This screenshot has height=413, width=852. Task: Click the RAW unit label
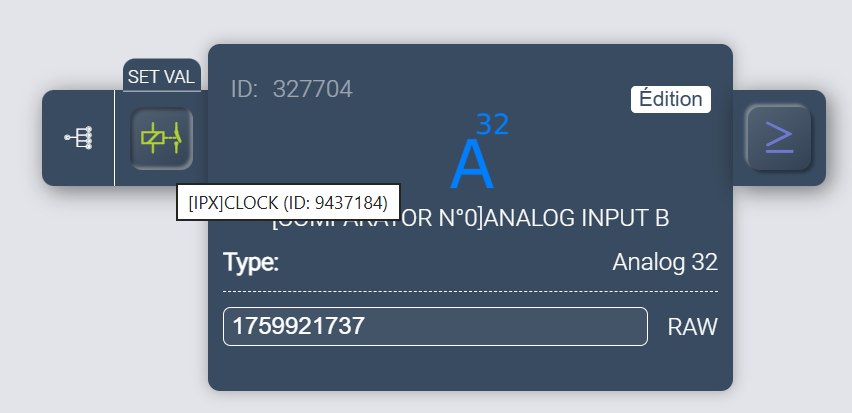(x=693, y=327)
